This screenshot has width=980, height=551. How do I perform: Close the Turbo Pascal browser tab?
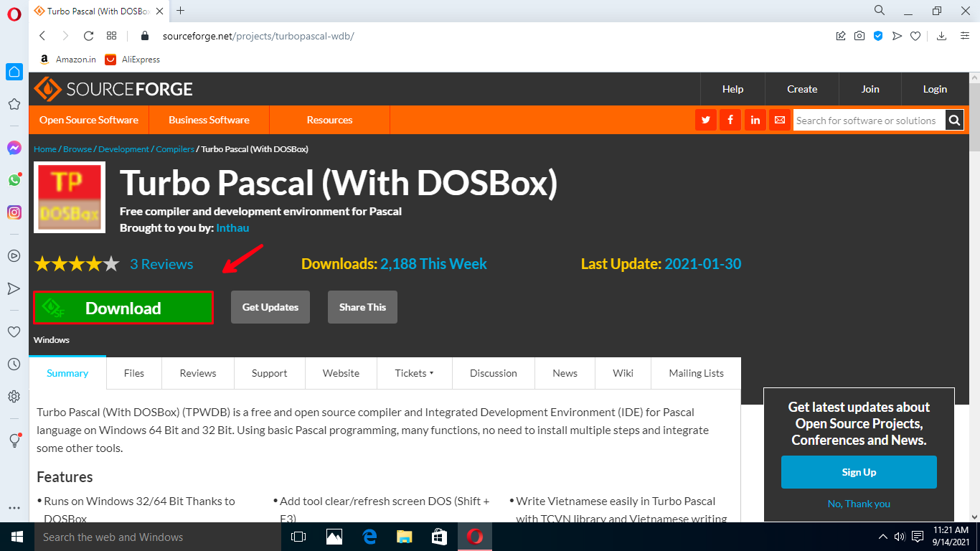tap(160, 11)
